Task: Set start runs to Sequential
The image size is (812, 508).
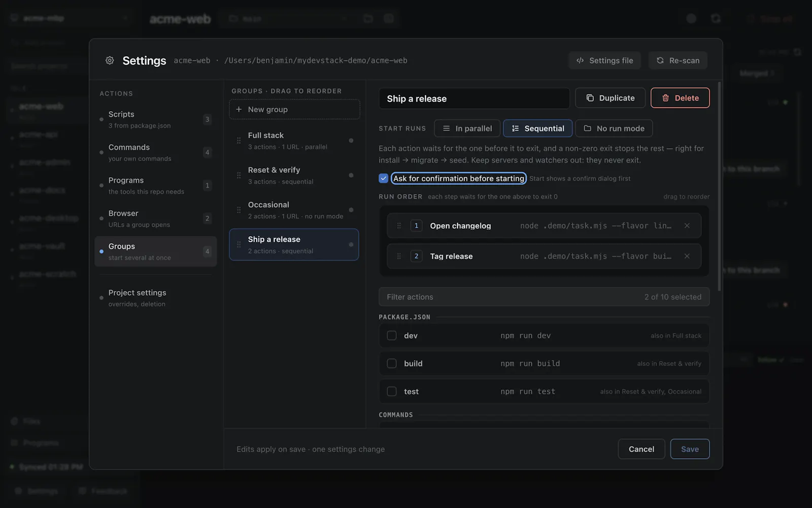Action: tap(537, 129)
